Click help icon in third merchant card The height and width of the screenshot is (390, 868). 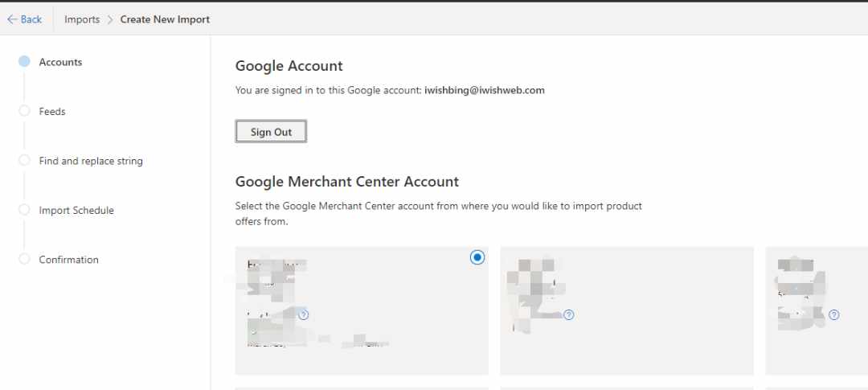[x=833, y=314]
